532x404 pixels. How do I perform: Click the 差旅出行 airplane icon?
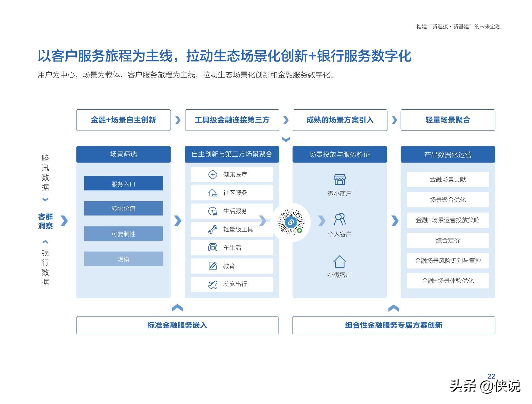(x=213, y=284)
